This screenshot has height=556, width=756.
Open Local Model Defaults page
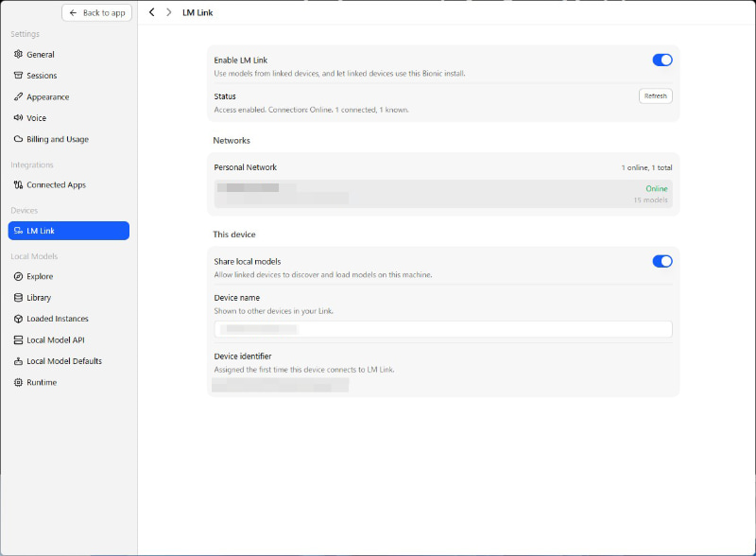[68, 361]
